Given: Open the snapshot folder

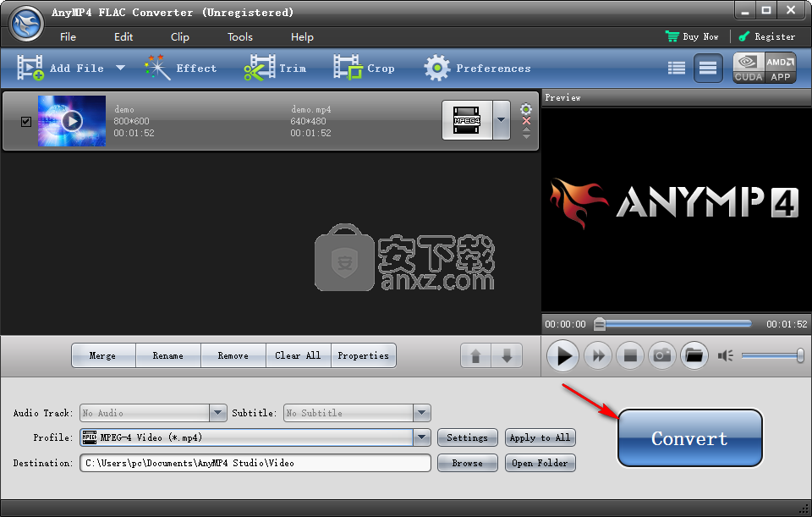Looking at the screenshot, I should pyautogui.click(x=694, y=356).
